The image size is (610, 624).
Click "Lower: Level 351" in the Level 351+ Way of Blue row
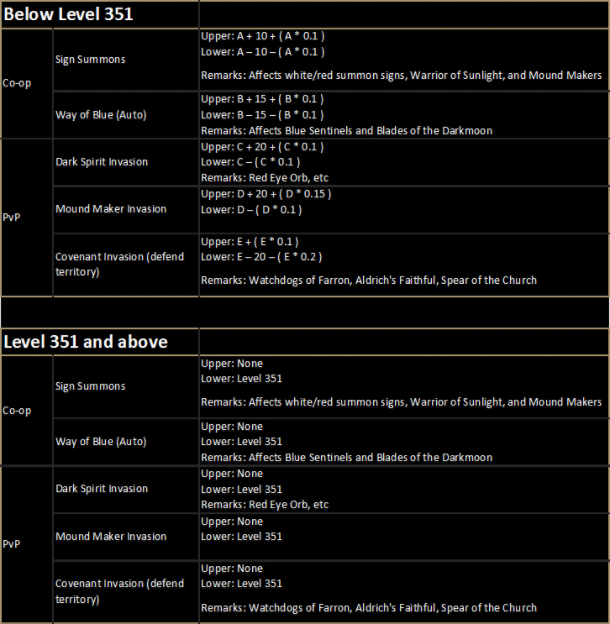click(242, 442)
